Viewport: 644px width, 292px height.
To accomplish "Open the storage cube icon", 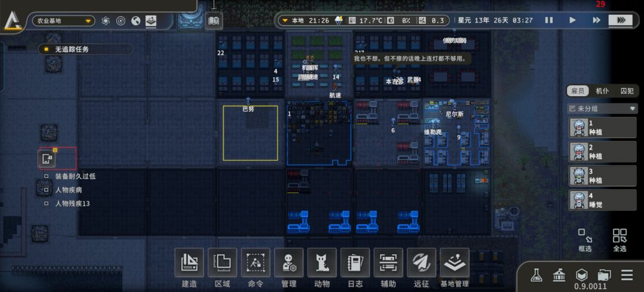I will tap(581, 275).
